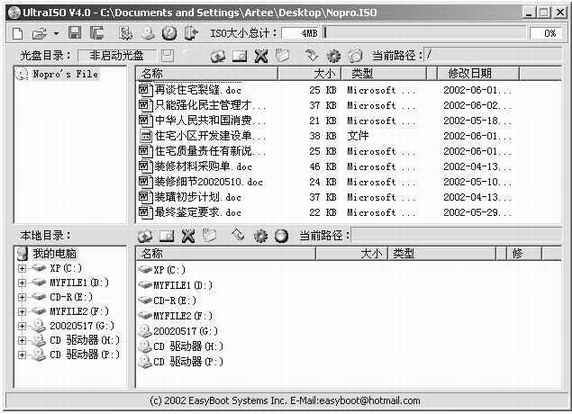Click the diamond icon left of gear in 本地目录 toolbar
The image size is (572, 414).
[238, 235]
